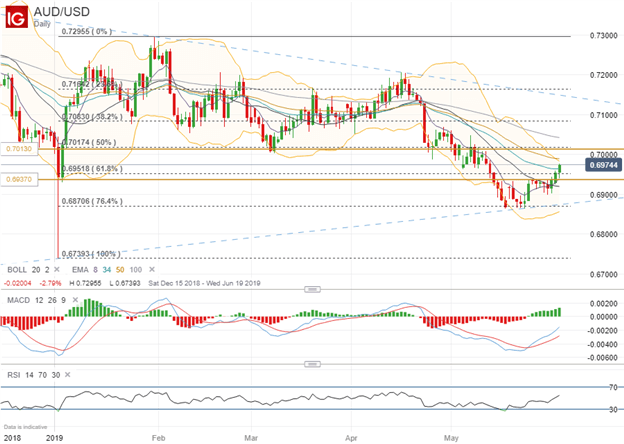Click the 2019 date axis label

(x=55, y=438)
